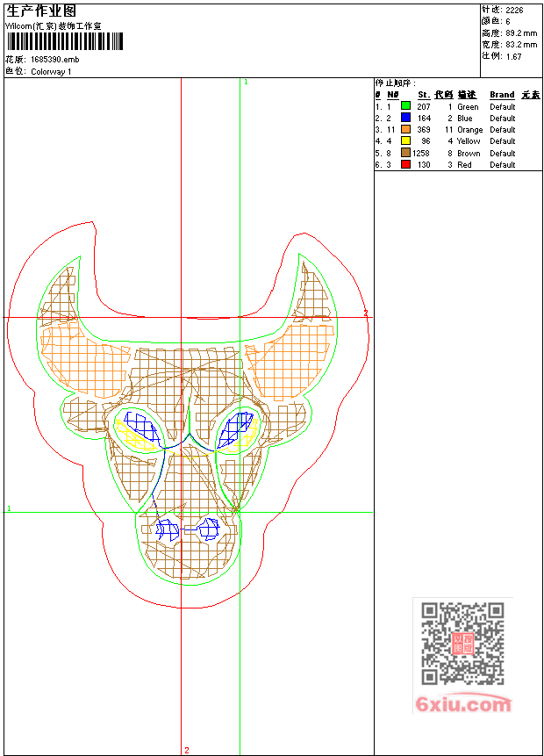Click the green color swatch in stop sequence
Image resolution: width=544 pixels, height=756 pixels.
405,106
